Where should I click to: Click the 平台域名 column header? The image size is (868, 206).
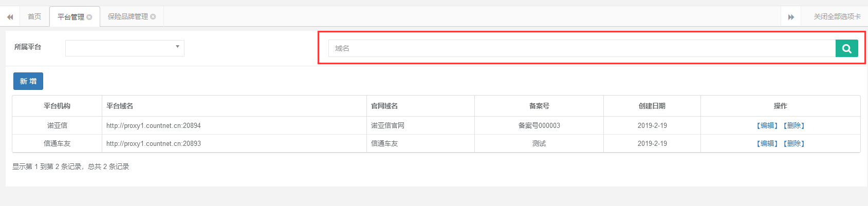[x=120, y=106]
